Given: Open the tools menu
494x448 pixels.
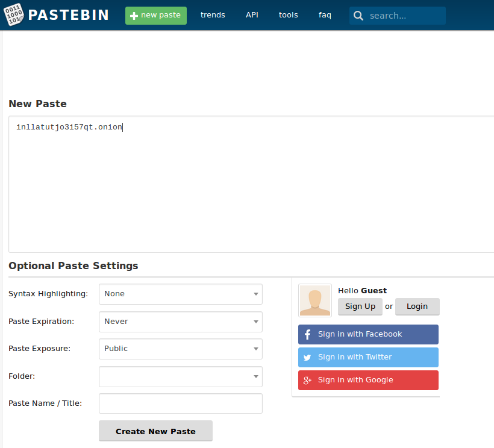Looking at the screenshot, I should tap(288, 15).
